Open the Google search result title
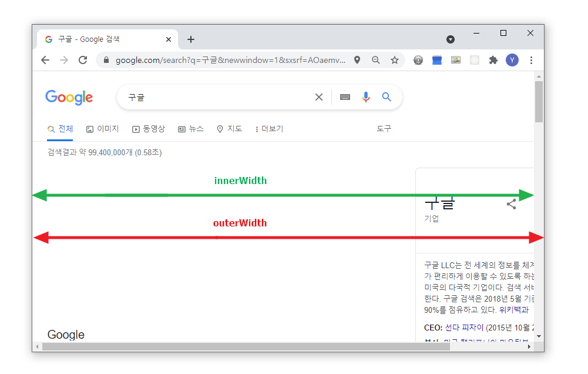Viewport: 588px width, 374px height. pos(66,334)
